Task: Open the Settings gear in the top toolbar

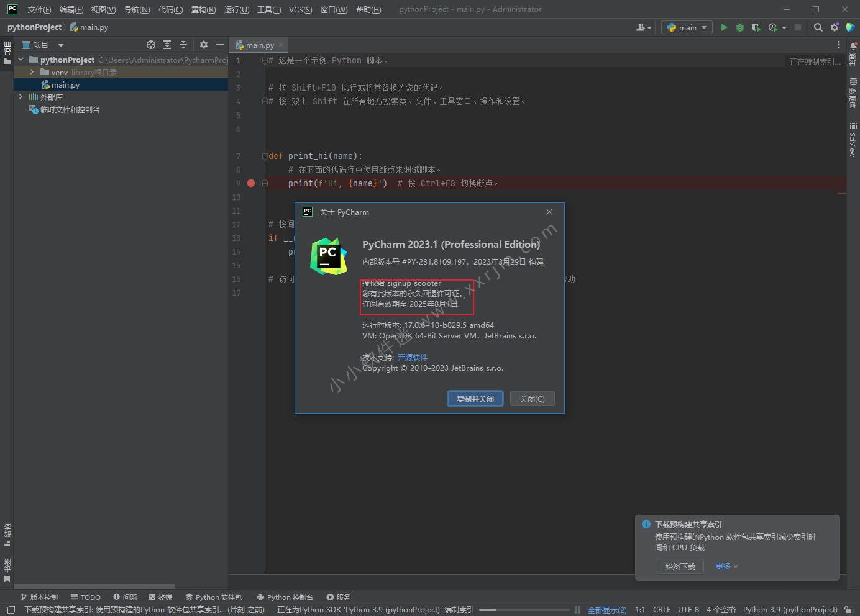Action: point(835,27)
